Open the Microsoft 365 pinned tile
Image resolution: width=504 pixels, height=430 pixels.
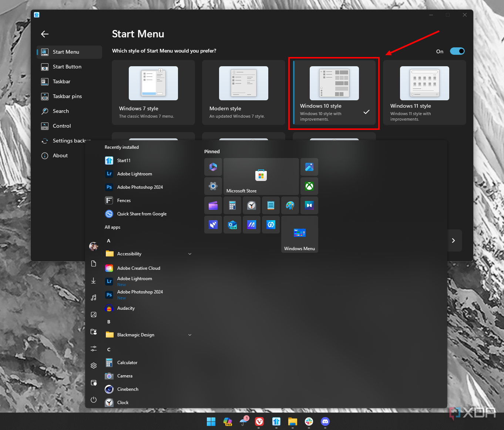(x=213, y=167)
